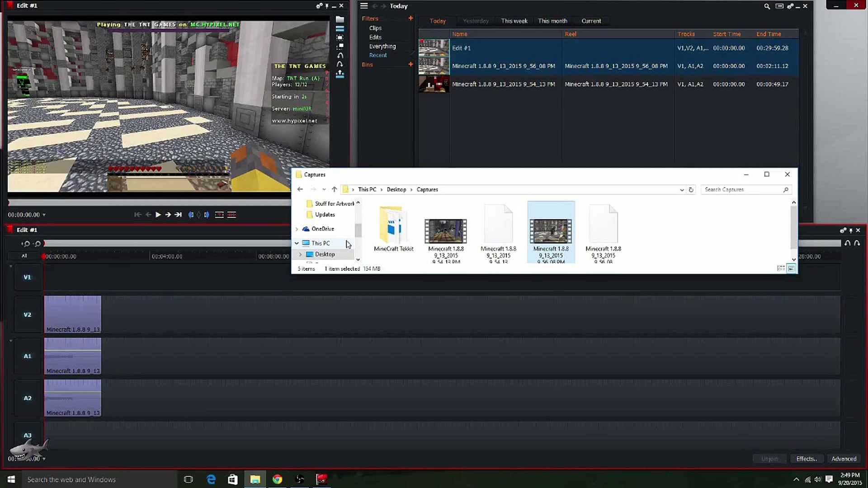Click the Advanced button
Screen dimensions: 868x488
click(844, 459)
